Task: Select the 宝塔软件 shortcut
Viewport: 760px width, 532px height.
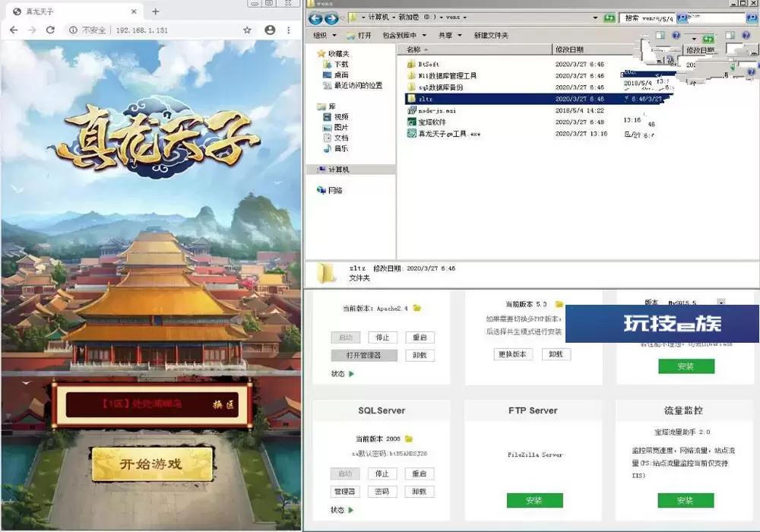Action: (426, 122)
